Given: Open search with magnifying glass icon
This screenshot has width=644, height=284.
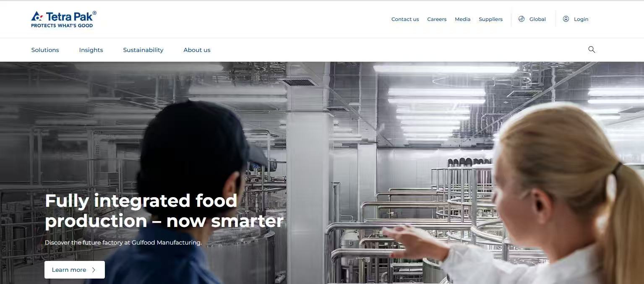Looking at the screenshot, I should pos(592,50).
